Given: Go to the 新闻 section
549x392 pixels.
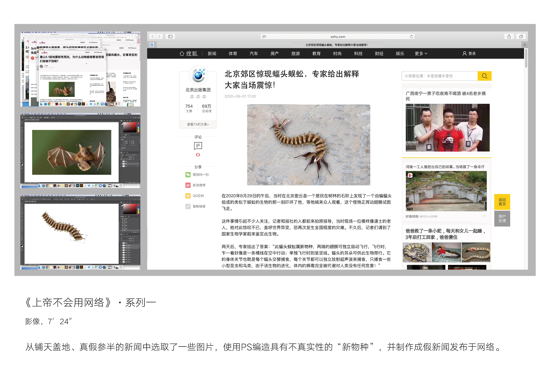Looking at the screenshot, I should point(212,54).
